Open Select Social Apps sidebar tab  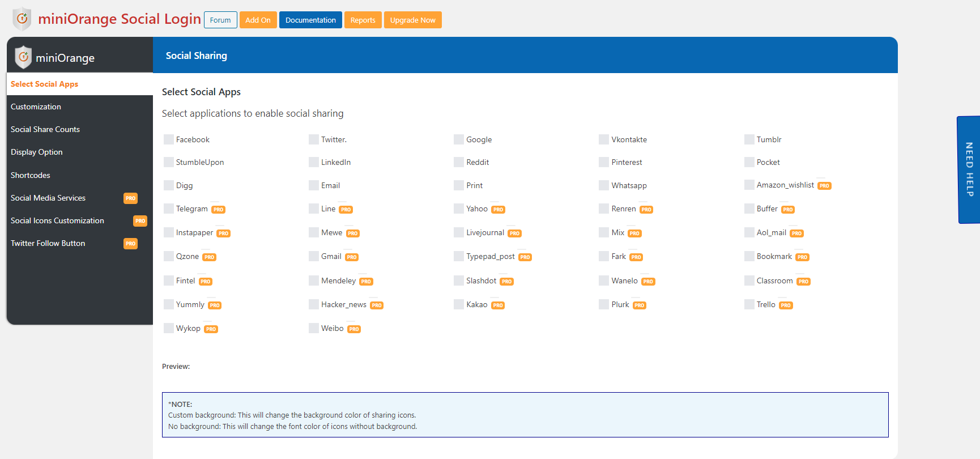pos(80,84)
